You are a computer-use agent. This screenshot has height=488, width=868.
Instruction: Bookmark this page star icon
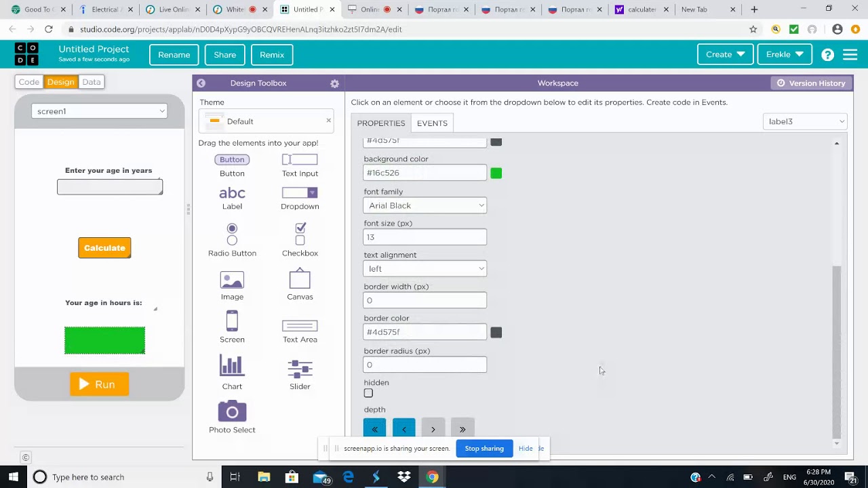point(753,29)
